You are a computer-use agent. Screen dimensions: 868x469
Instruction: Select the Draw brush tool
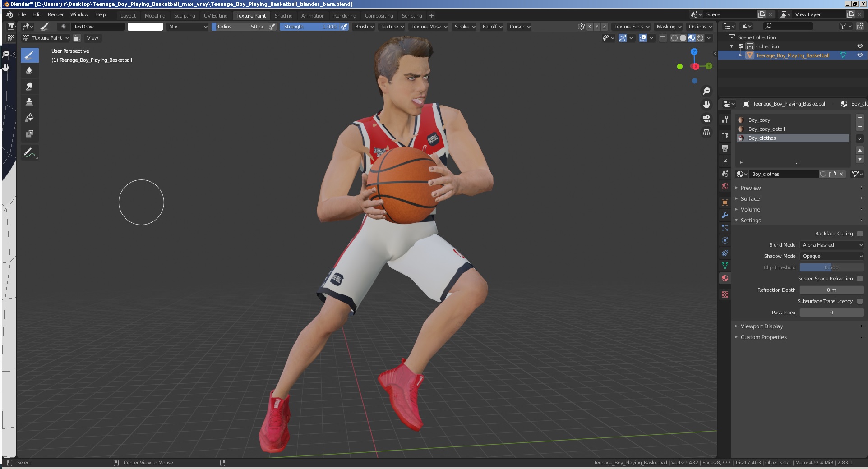[x=29, y=55]
